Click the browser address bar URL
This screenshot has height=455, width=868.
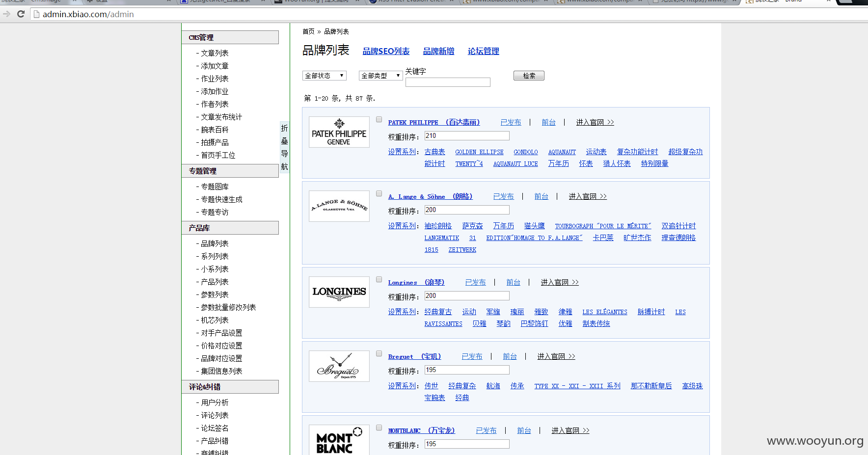tap(88, 14)
